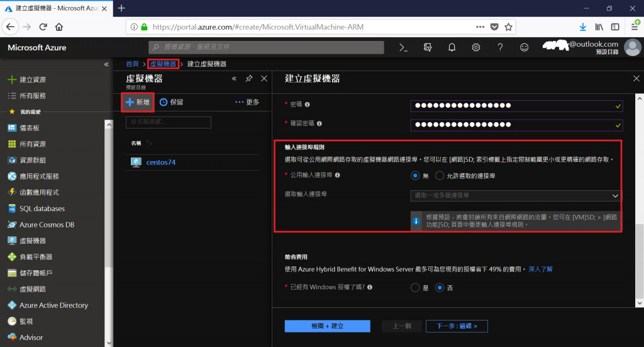Bookmark this page with star

[x=508, y=26]
